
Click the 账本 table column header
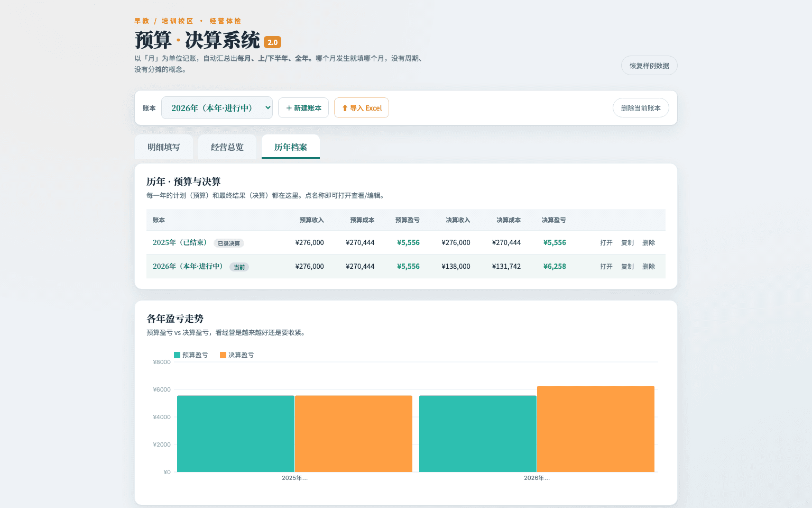point(159,220)
